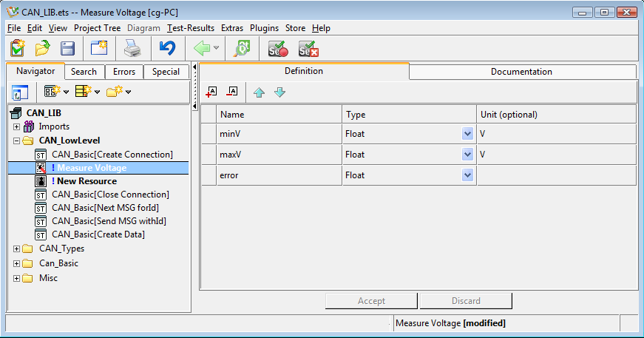Expand the CAN_Types folder
This screenshot has width=644, height=338.
tap(16, 249)
